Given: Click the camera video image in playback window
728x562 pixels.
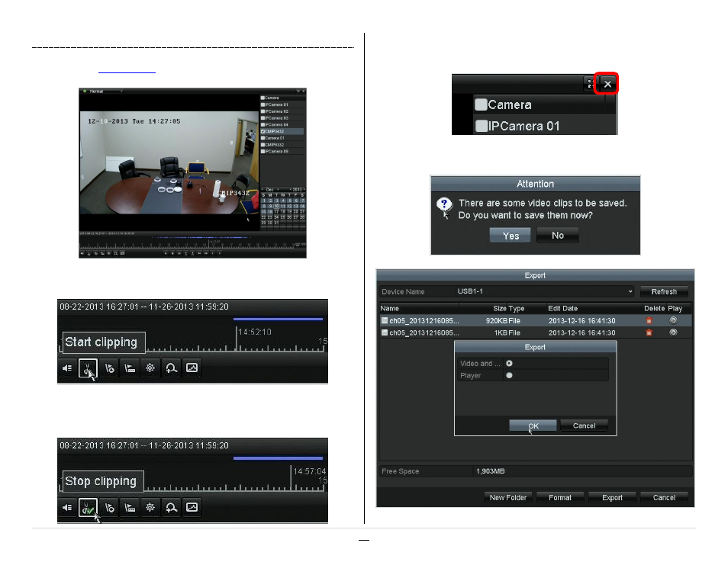Looking at the screenshot, I should coord(169,162).
